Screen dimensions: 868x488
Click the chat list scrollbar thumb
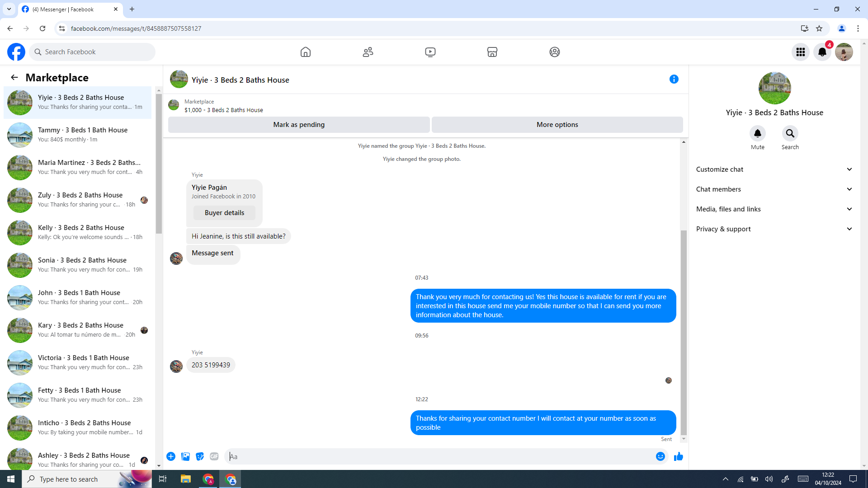tap(159, 164)
